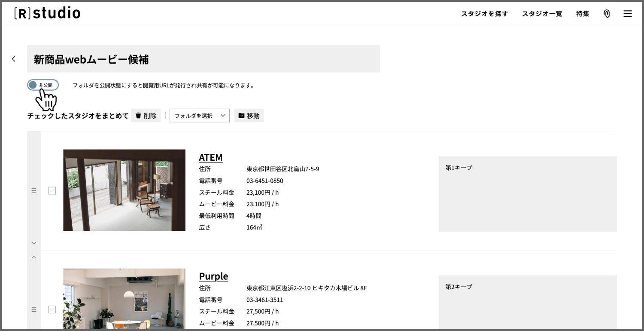The height and width of the screenshot is (331, 644).
Task: Select 特集 in the top navigation
Action: point(583,14)
